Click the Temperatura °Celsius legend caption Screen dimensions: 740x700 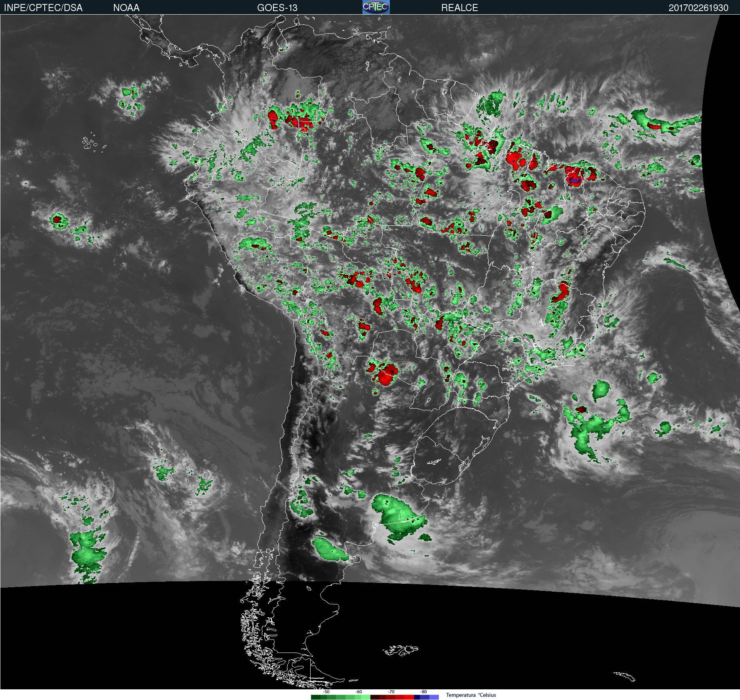[x=471, y=695]
